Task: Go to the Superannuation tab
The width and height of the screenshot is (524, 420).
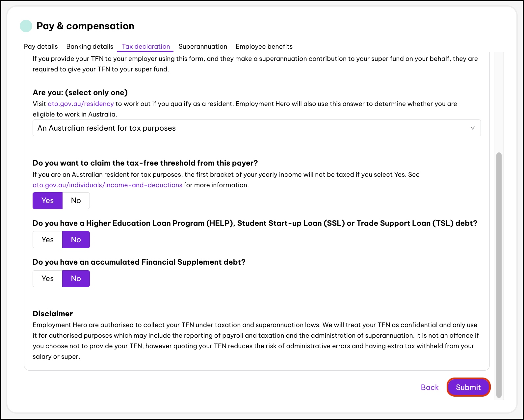Action: (x=203, y=46)
